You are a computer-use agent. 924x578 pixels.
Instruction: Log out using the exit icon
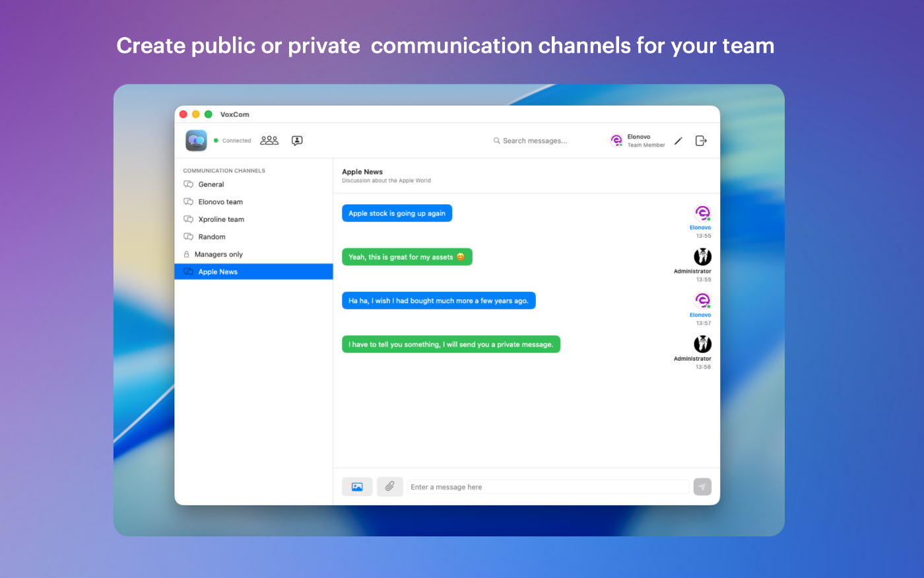click(x=701, y=141)
